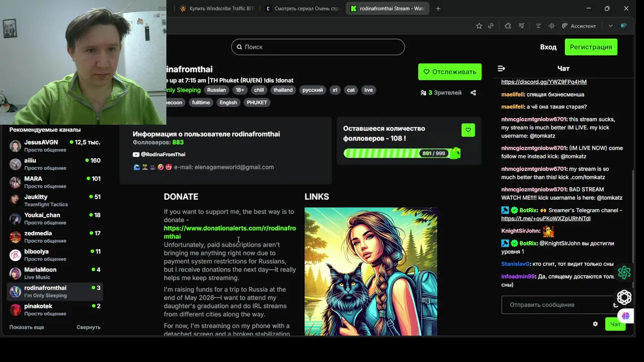The width and height of the screenshot is (644, 362).
Task: Click the Регистрация button
Action: point(591,47)
